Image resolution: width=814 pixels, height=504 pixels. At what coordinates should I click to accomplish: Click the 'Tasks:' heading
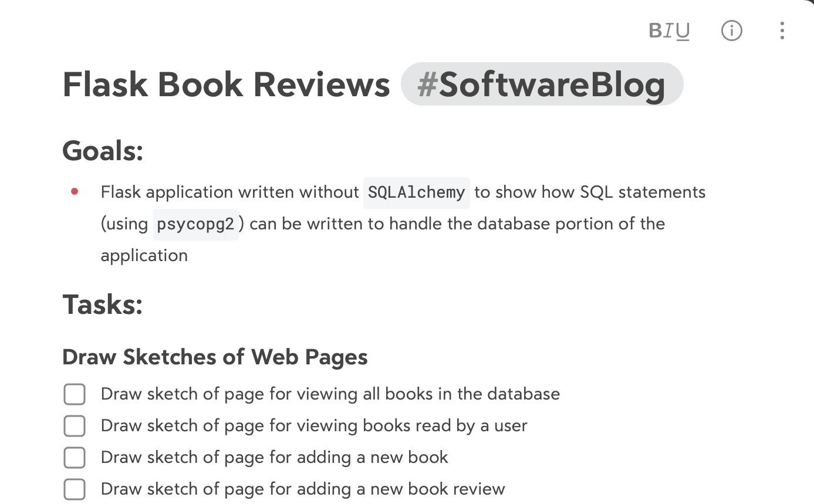pos(103,304)
